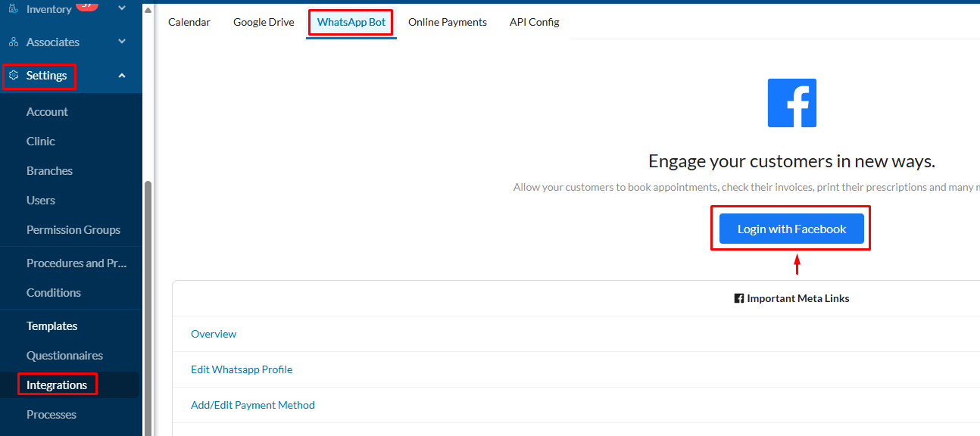Open Clinic settings in sidebar

pos(41,141)
